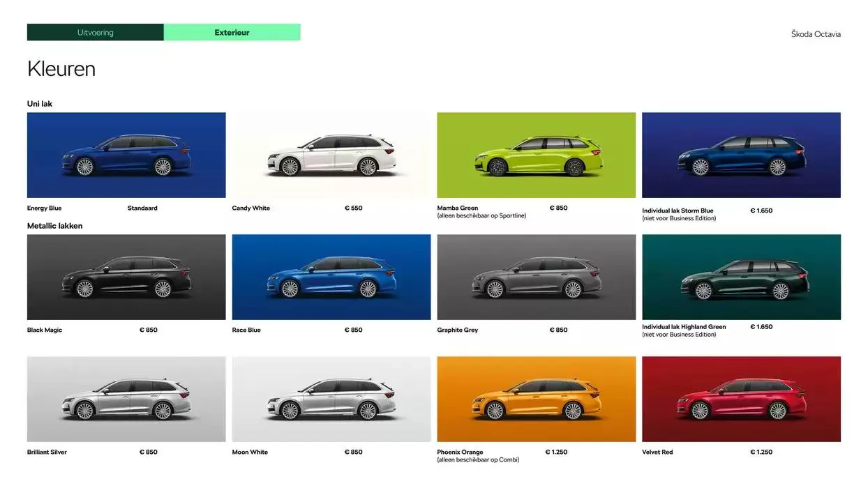The height and width of the screenshot is (488, 868).
Task: Select Individual lak Highland Green
Action: [x=741, y=277]
